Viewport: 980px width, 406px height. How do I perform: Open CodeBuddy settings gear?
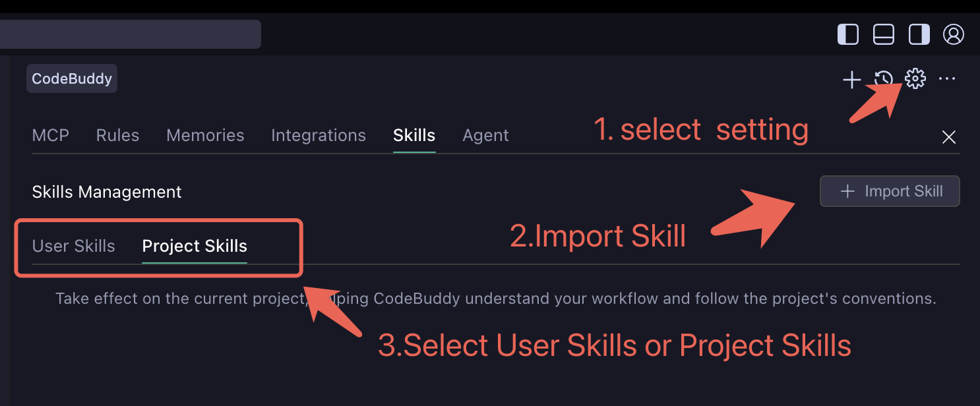click(x=915, y=78)
